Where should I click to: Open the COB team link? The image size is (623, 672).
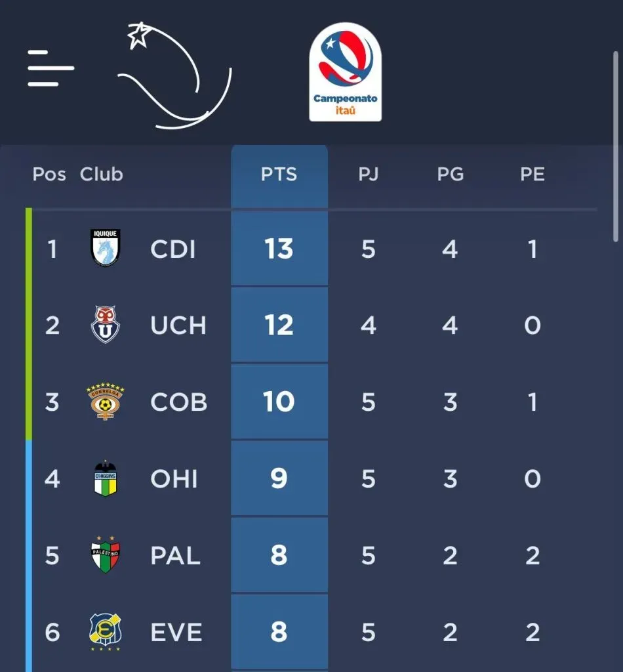pyautogui.click(x=179, y=402)
